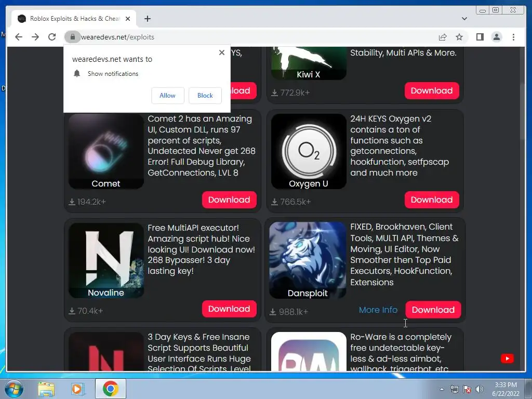Open the Chrome three-dot menu
Screen dimensions: 532x399
click(x=513, y=37)
